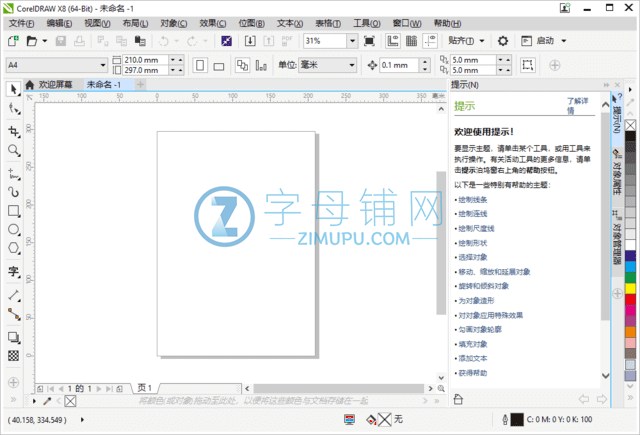Image resolution: width=640 pixels, height=435 pixels.
Task: Select the Transparency checkerboard tool
Action: pos(13,356)
